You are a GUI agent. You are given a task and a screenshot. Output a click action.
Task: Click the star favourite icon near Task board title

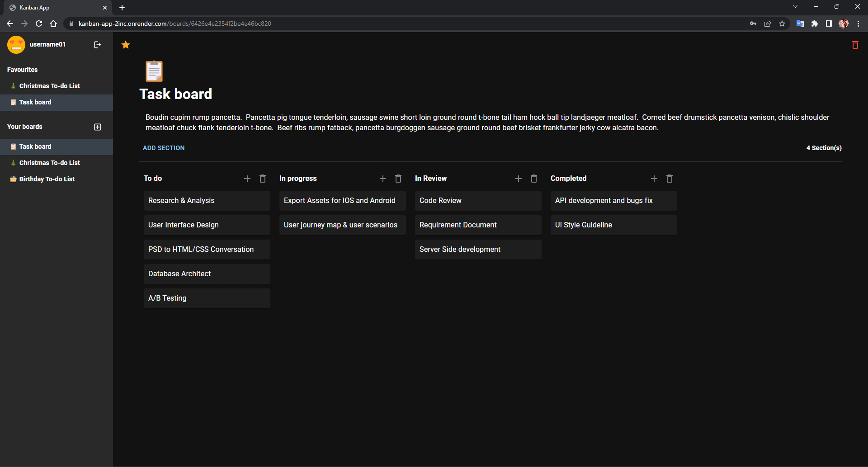click(125, 45)
